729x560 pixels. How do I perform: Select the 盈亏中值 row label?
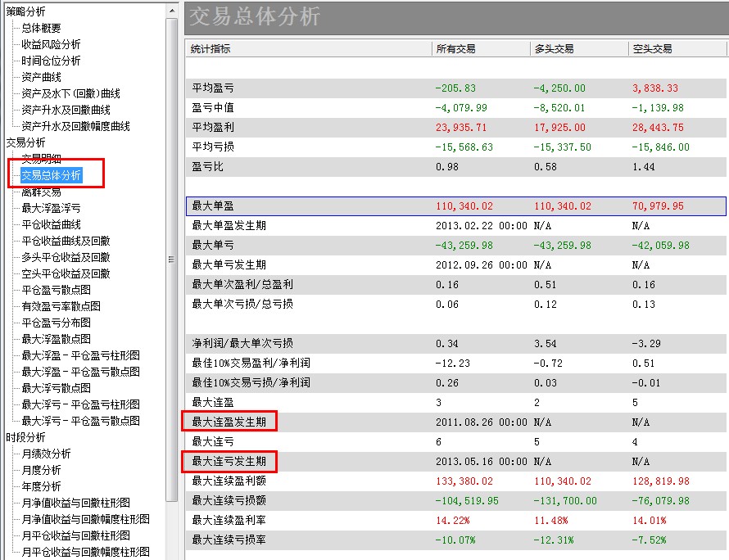(x=213, y=107)
